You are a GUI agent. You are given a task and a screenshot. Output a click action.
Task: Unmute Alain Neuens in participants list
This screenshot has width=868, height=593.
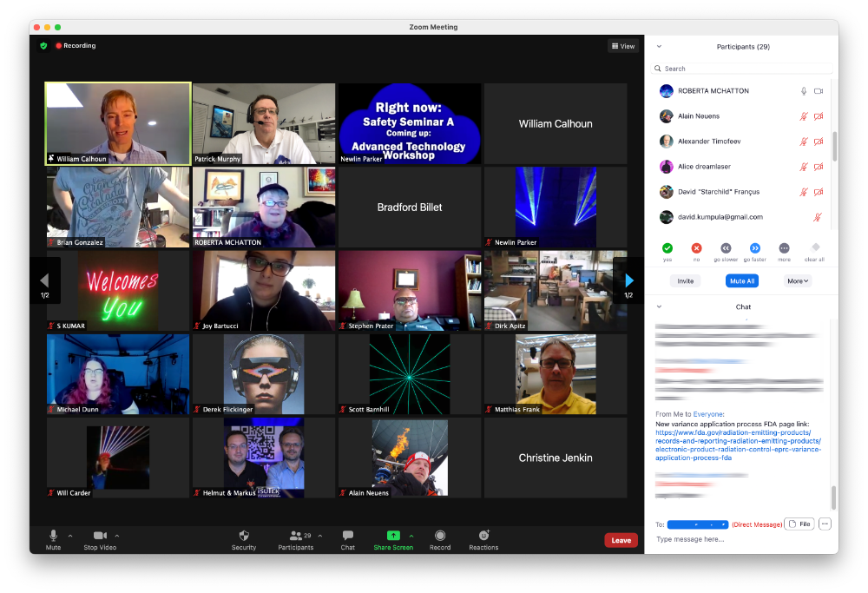pos(803,116)
